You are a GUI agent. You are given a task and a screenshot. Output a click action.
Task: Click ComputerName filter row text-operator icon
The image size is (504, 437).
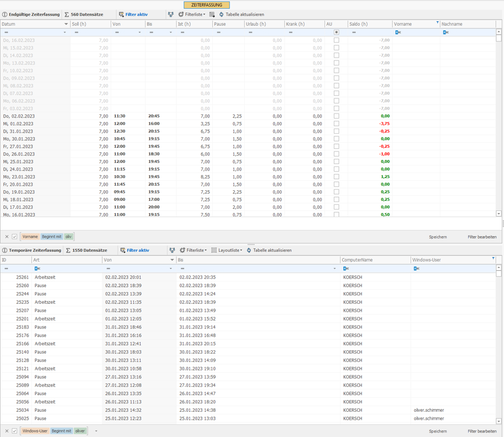click(346, 269)
